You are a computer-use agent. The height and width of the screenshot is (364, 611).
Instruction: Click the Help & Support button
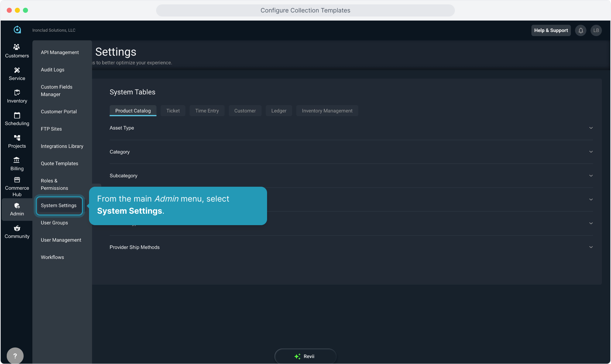[x=551, y=30]
